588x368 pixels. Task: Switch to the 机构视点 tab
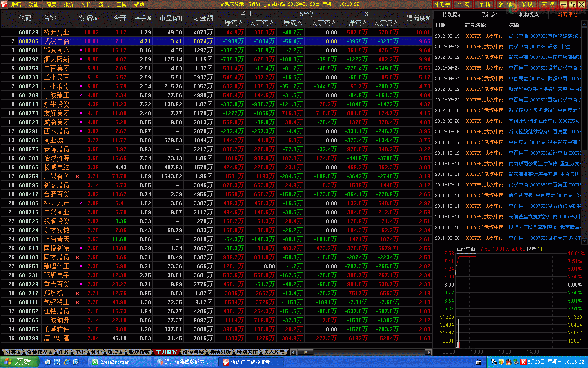tap(529, 14)
